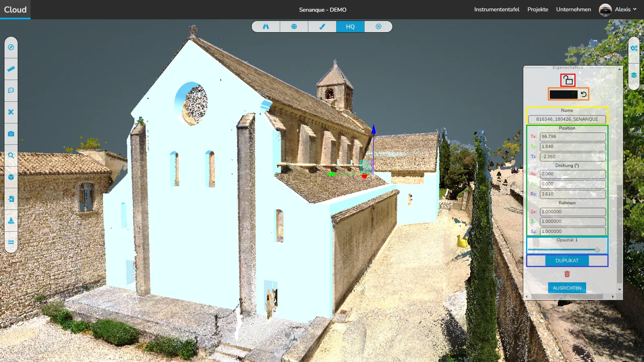The image size is (644, 362).
Task: Select the compass navigation tool
Action: point(11,47)
